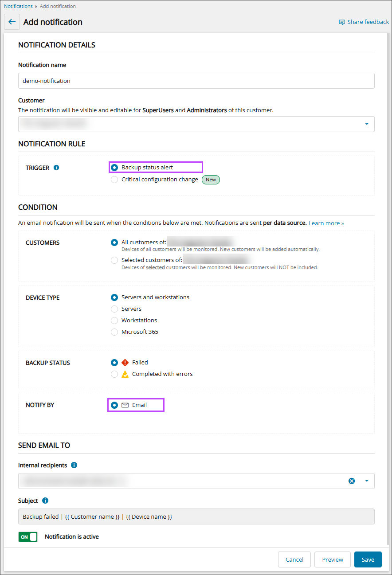Image resolution: width=392 pixels, height=575 pixels.
Task: Select the Microsoft 365 device type
Action: click(114, 332)
